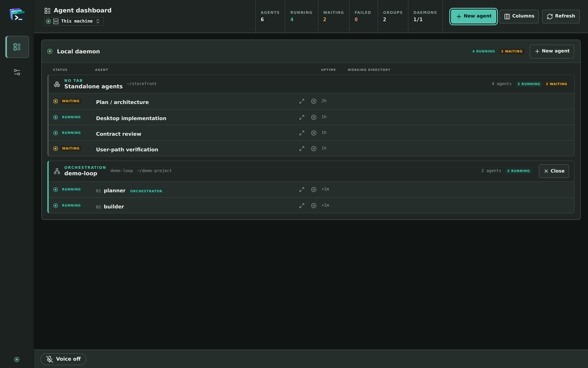This screenshot has height=368, width=588.
Task: Click the DAEMONS 1/1 stat
Action: [x=425, y=16]
